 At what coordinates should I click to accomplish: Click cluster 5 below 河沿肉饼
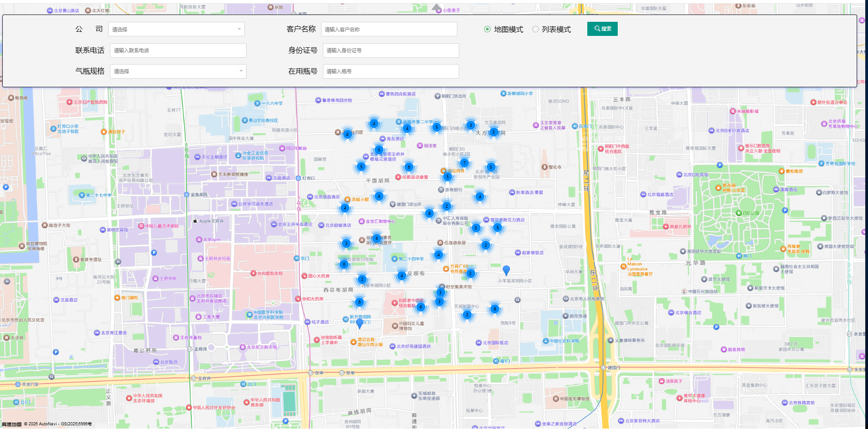click(447, 176)
